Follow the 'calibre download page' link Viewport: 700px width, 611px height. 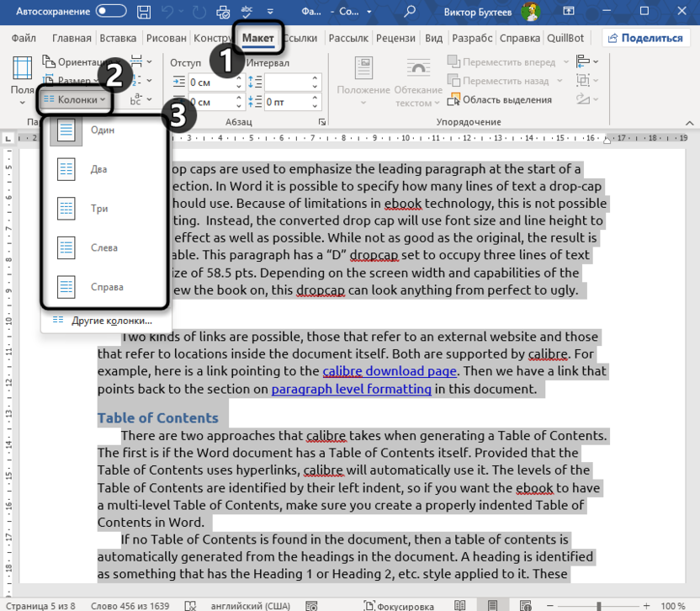[390, 371]
